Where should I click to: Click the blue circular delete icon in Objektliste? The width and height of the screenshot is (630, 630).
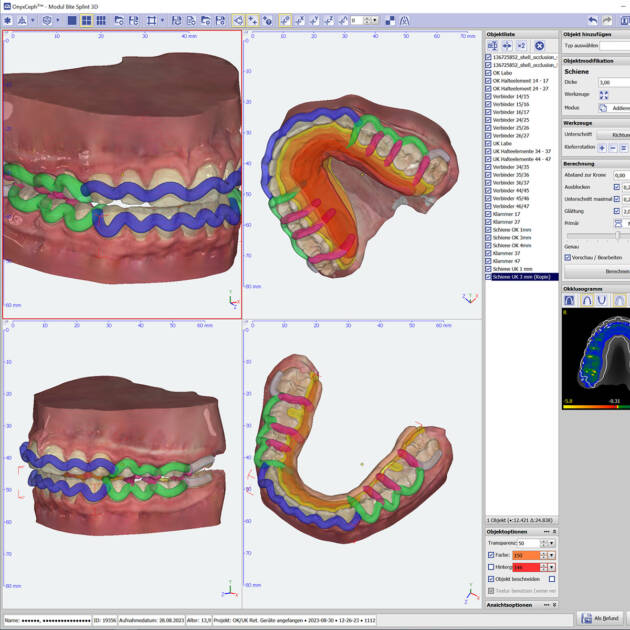[539, 46]
